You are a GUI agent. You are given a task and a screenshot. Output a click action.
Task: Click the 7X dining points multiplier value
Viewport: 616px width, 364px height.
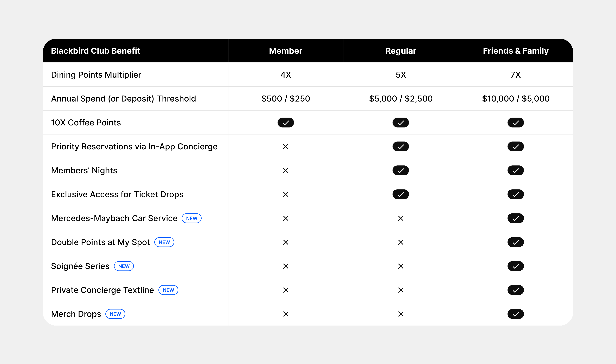click(516, 75)
